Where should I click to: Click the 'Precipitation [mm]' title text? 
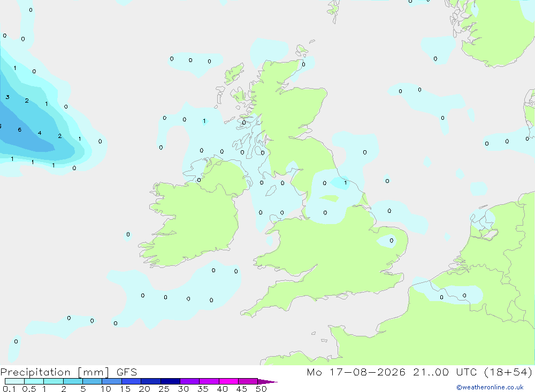(55, 372)
